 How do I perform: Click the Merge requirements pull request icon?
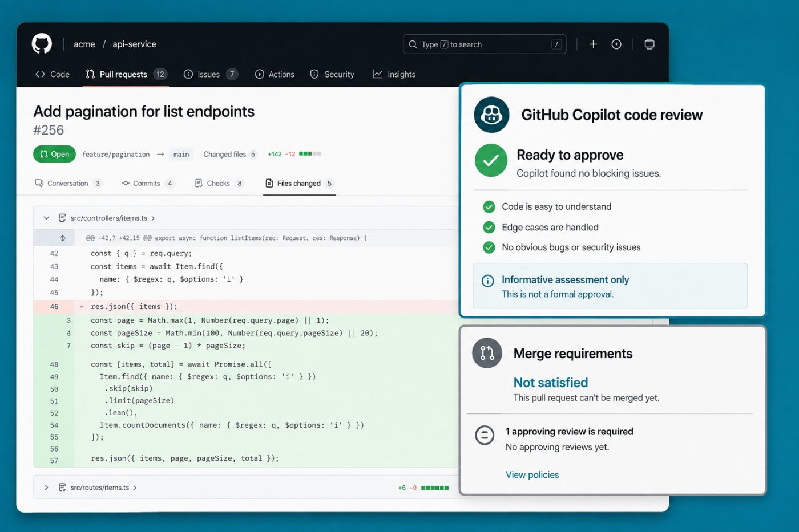point(487,353)
